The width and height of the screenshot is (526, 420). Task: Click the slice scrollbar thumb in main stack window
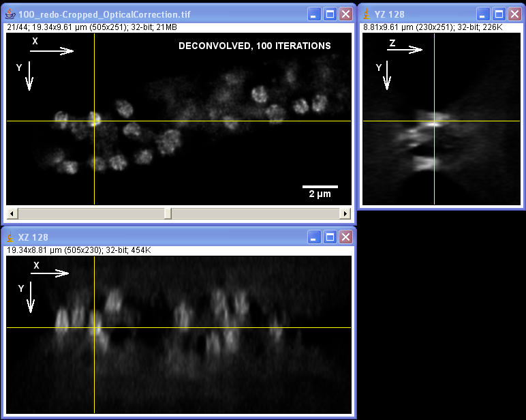tap(168, 213)
